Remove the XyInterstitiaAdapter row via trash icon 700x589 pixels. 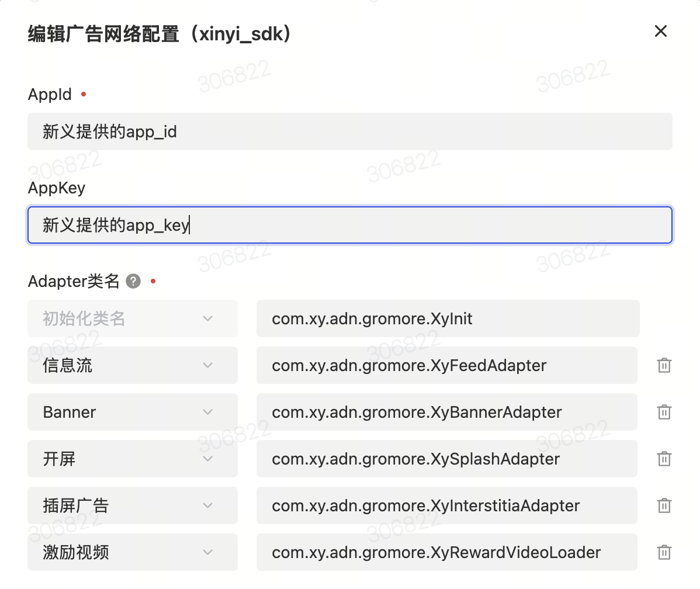[664, 506]
